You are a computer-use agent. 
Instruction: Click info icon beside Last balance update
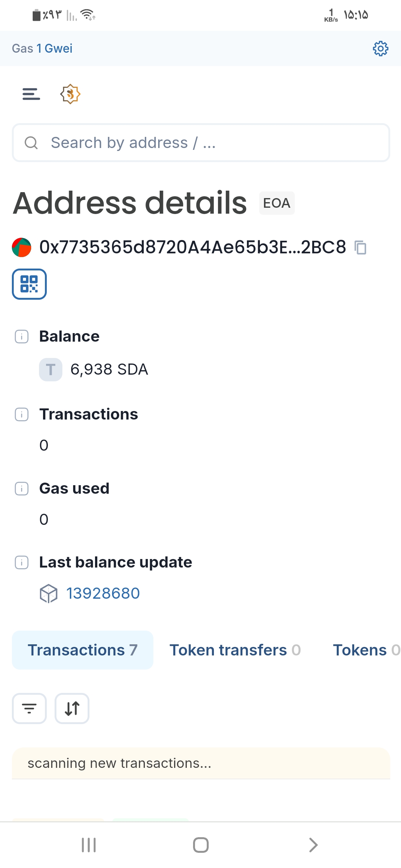[x=22, y=562]
